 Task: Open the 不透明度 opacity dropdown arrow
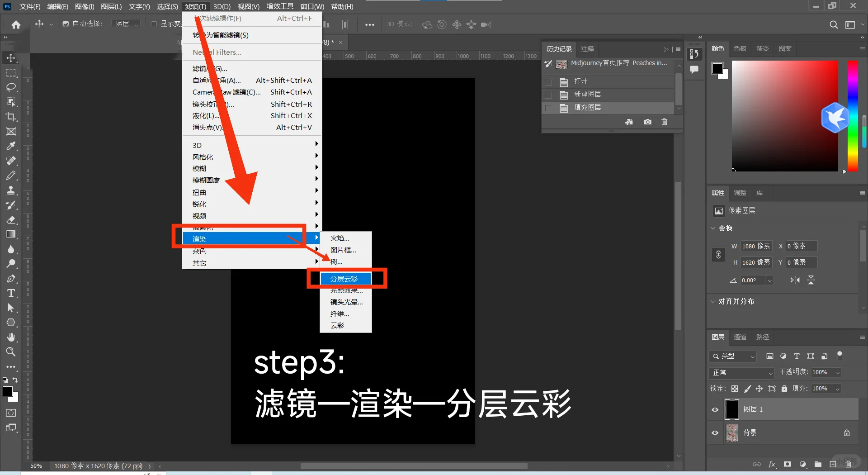[x=837, y=373]
